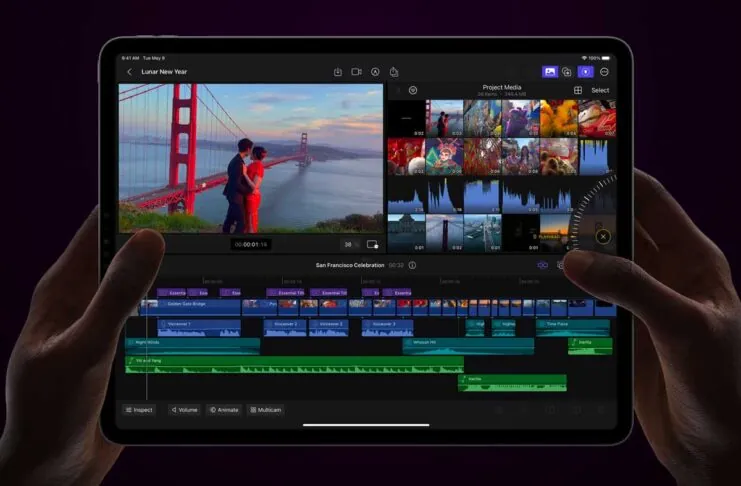Go back from Lunar New Year project
The height and width of the screenshot is (486, 741).
(x=129, y=72)
